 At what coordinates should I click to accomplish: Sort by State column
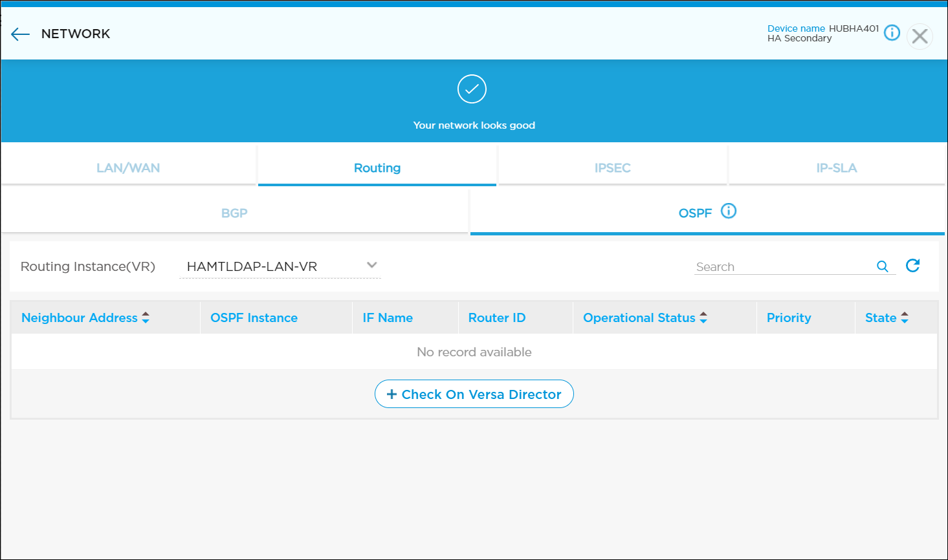905,318
